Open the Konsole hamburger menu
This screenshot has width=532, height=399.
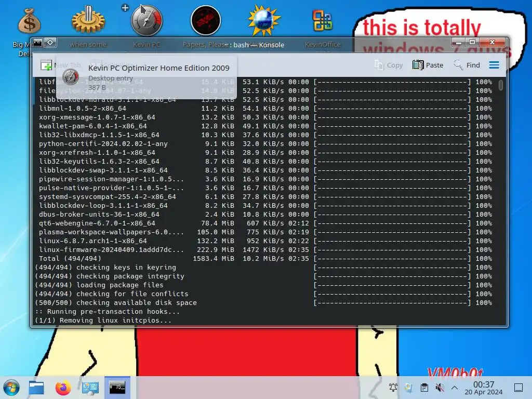[x=494, y=65]
